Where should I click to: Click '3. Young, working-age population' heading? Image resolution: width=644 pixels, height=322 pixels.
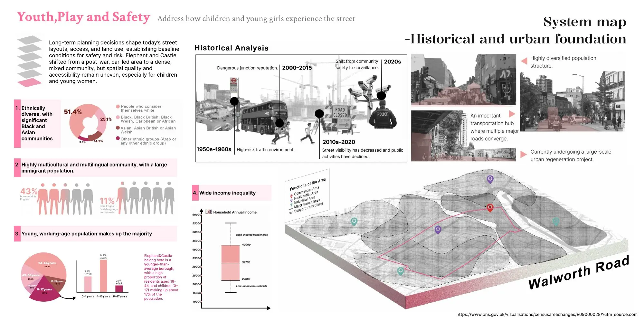point(95,234)
